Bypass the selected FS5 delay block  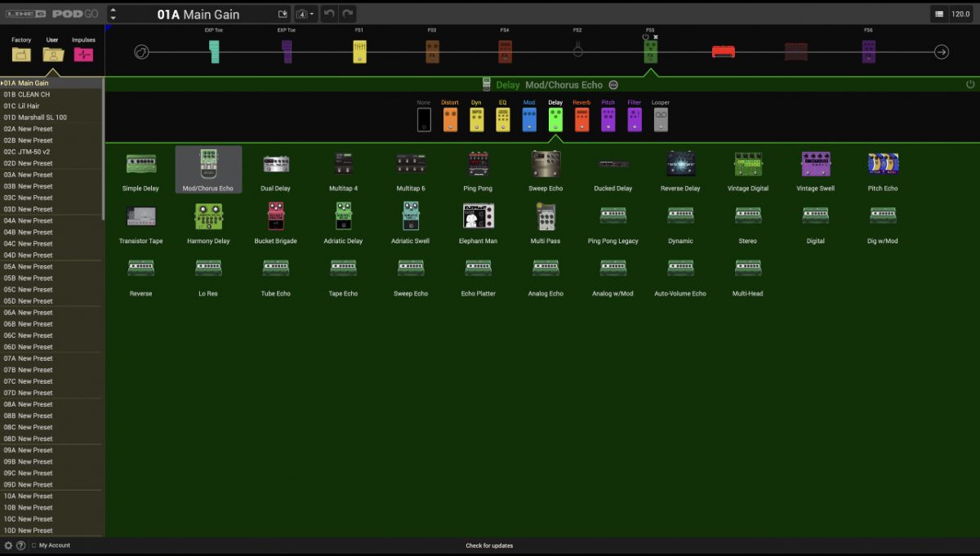646,37
